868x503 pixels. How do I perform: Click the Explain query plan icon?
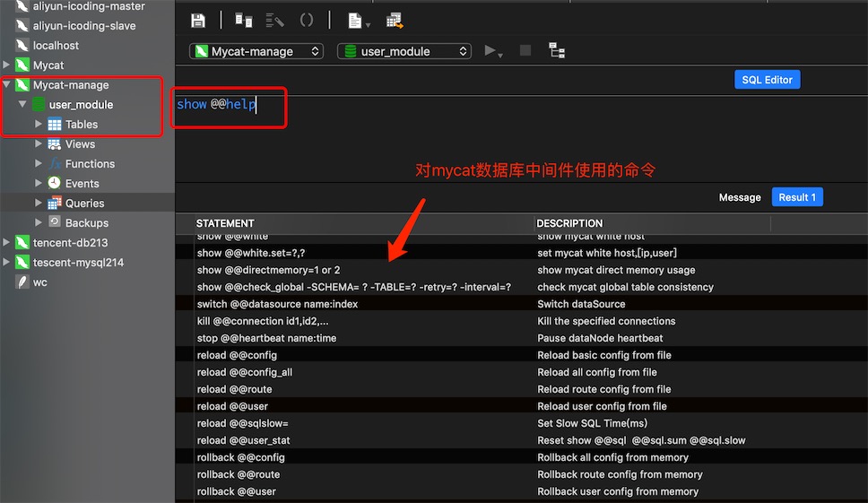pos(556,50)
